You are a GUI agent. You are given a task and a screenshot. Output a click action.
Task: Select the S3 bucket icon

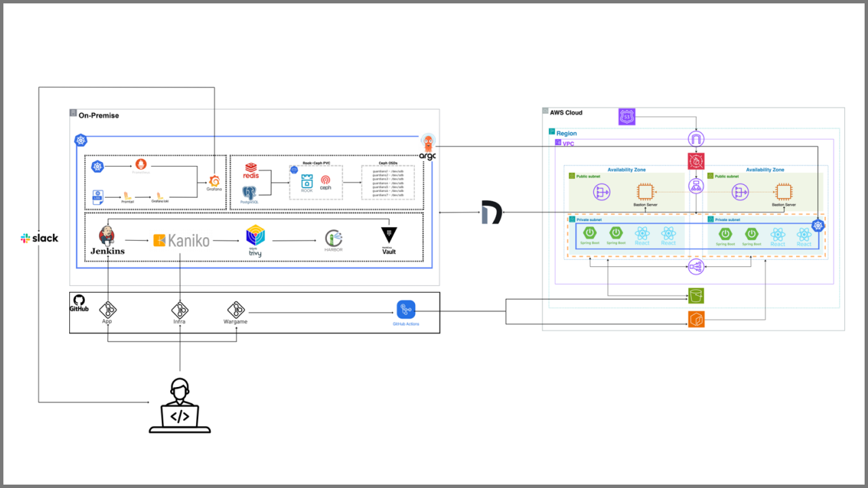coord(697,296)
